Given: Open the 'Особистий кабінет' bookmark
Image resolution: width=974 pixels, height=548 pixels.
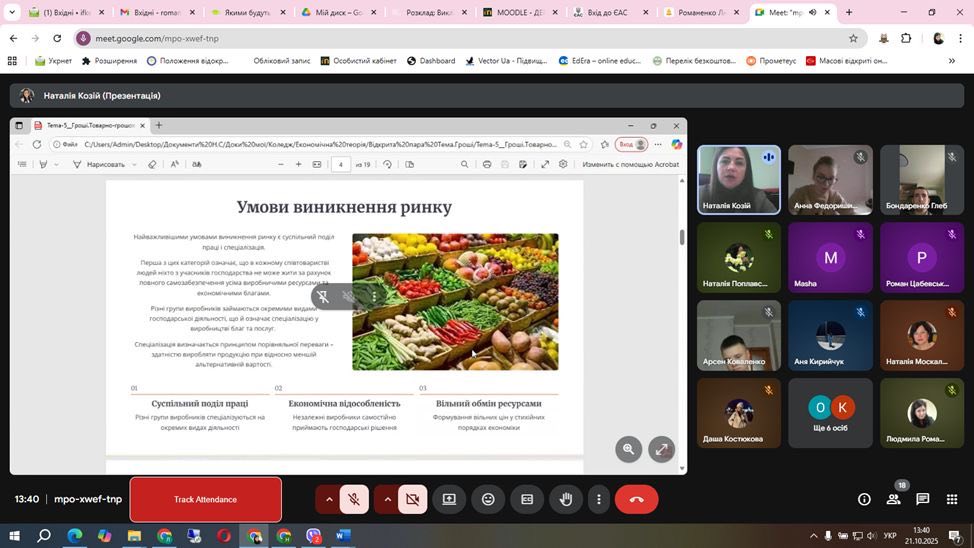Looking at the screenshot, I should [358, 61].
